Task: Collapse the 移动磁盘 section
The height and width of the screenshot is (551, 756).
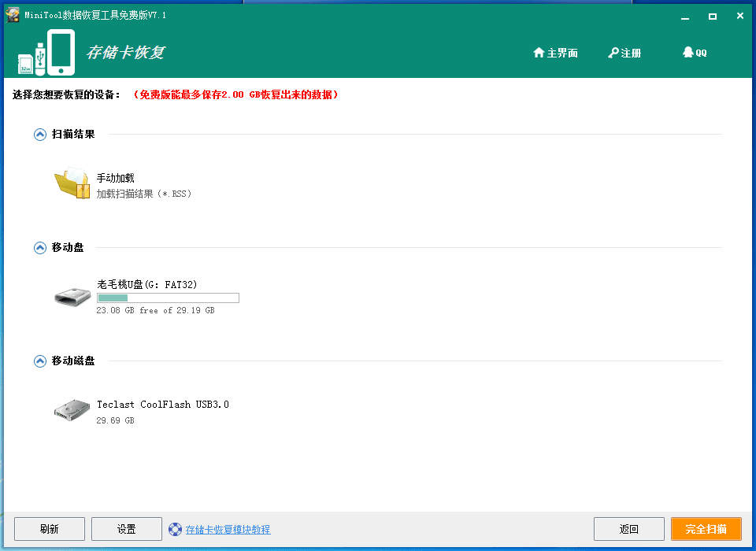Action: tap(40, 361)
